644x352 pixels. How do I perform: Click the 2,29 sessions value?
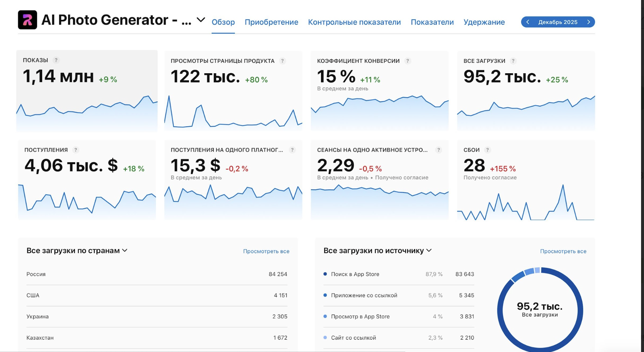pos(336,165)
